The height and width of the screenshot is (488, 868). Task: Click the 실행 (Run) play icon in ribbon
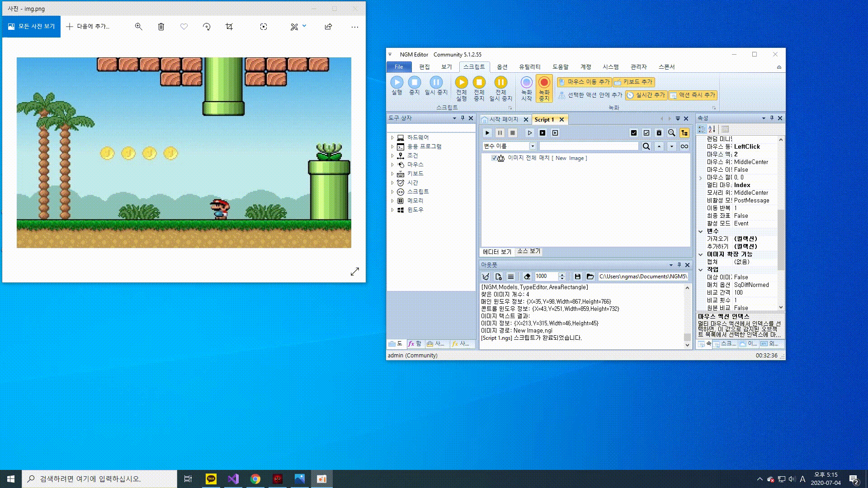[396, 82]
